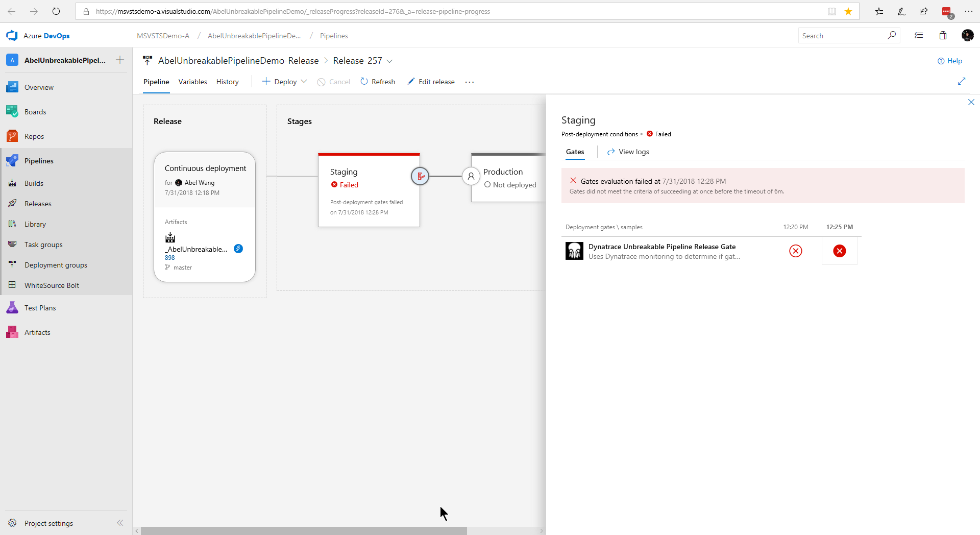This screenshot has width=980, height=535.
Task: Click Edit release
Action: click(431, 82)
